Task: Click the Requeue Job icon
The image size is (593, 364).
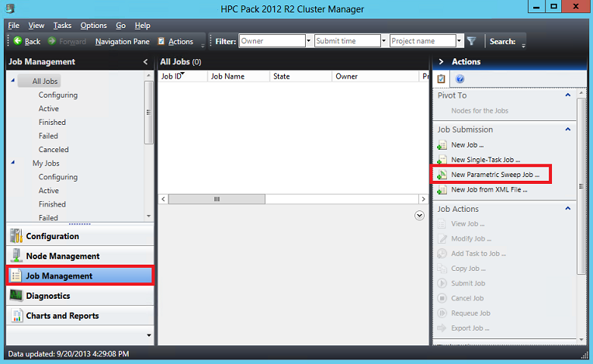Action: (x=442, y=314)
